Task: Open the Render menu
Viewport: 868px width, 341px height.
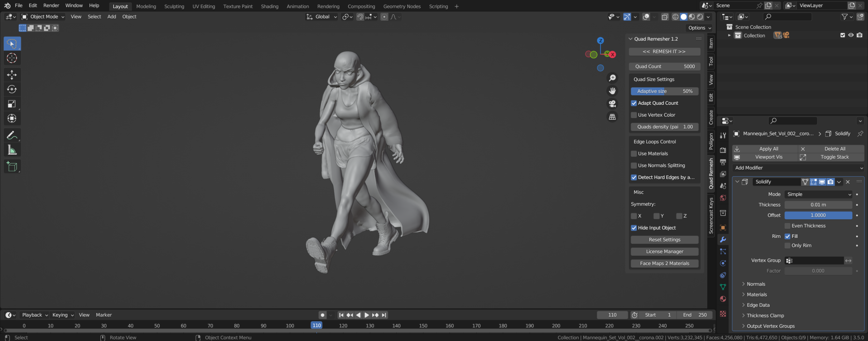Action: (51, 6)
